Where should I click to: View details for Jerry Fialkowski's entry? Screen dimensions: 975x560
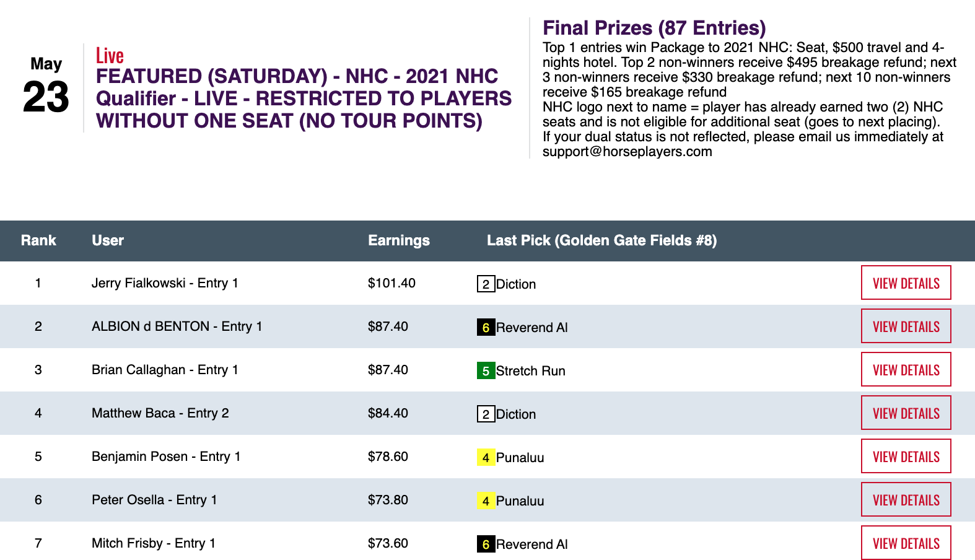(906, 283)
